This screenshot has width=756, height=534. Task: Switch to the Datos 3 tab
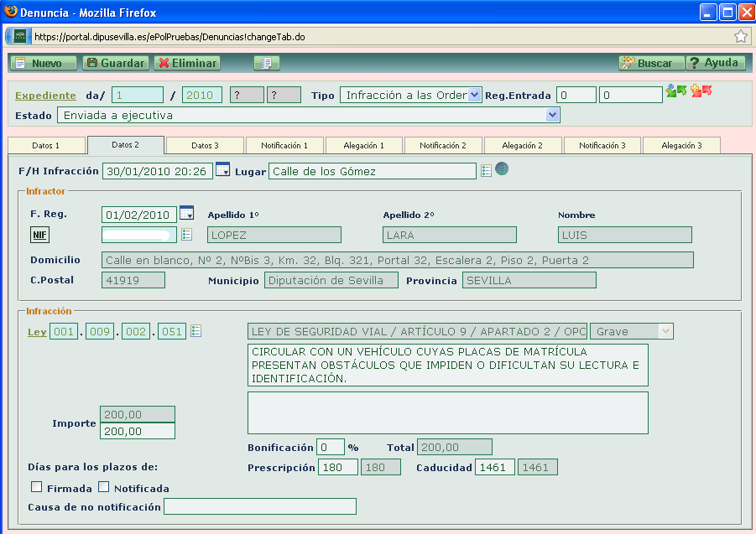205,145
